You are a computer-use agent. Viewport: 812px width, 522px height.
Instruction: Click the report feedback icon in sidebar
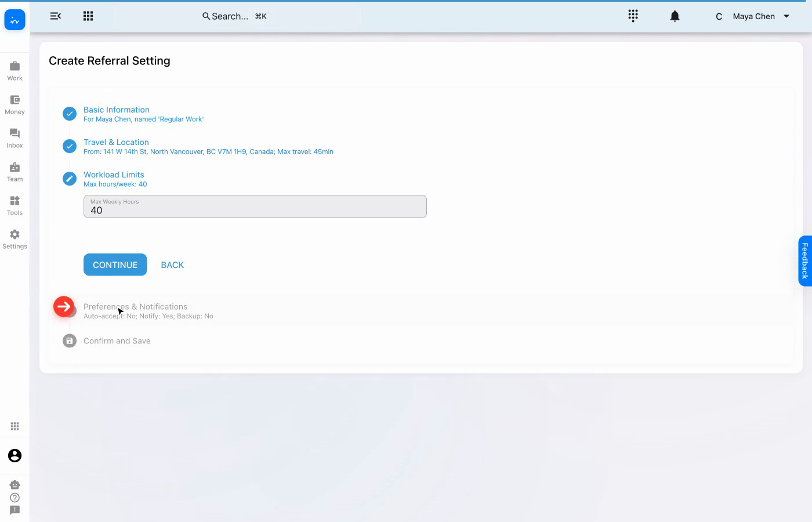(x=14, y=510)
